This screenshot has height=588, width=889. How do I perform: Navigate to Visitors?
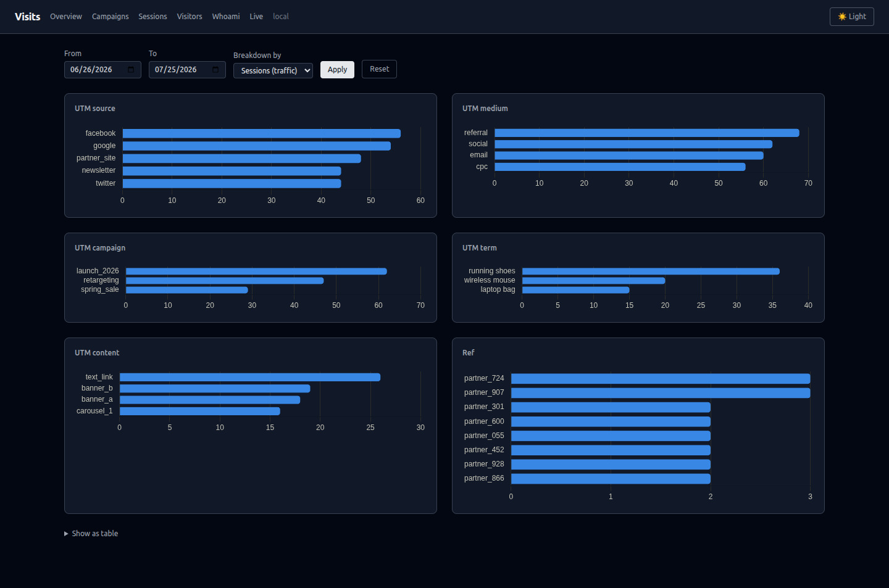[x=190, y=17]
